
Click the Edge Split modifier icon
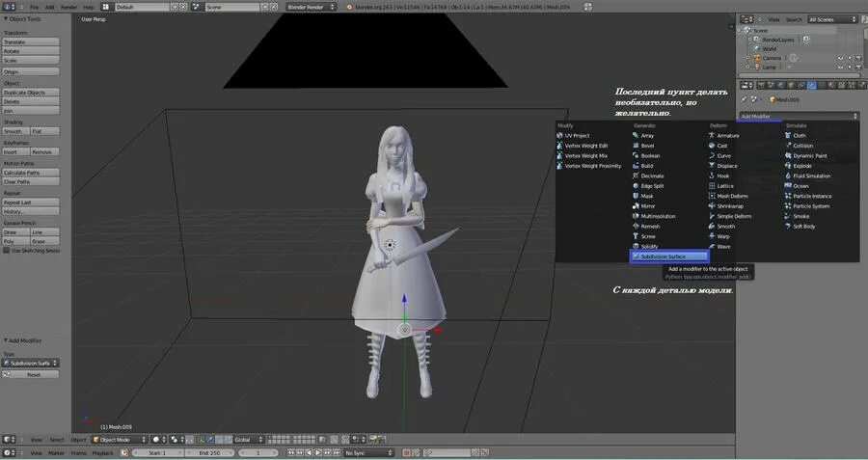coord(636,186)
